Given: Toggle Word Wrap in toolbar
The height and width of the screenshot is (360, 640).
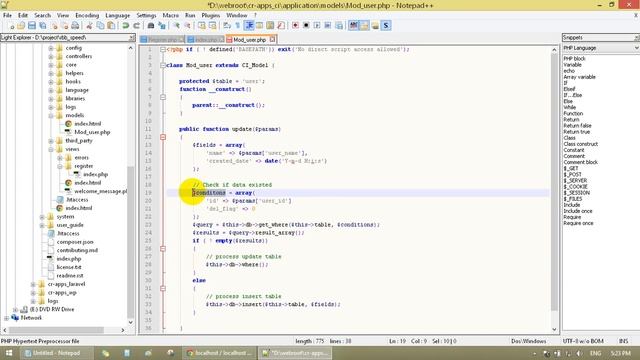Looking at the screenshot, I should 227,26.
